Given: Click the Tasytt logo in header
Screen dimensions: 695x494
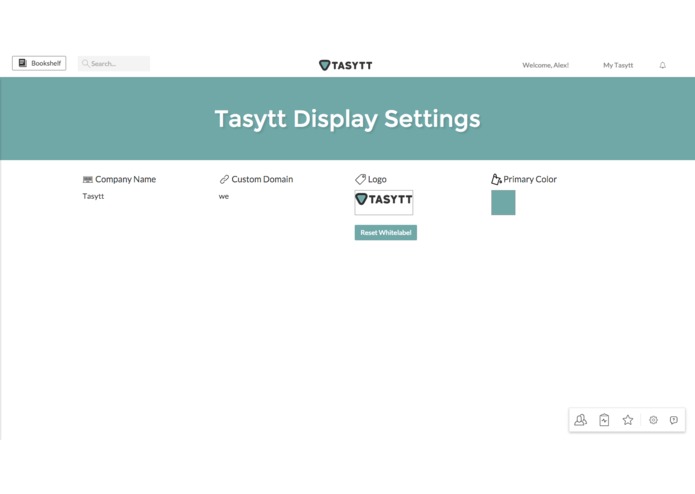Looking at the screenshot, I should [x=346, y=65].
